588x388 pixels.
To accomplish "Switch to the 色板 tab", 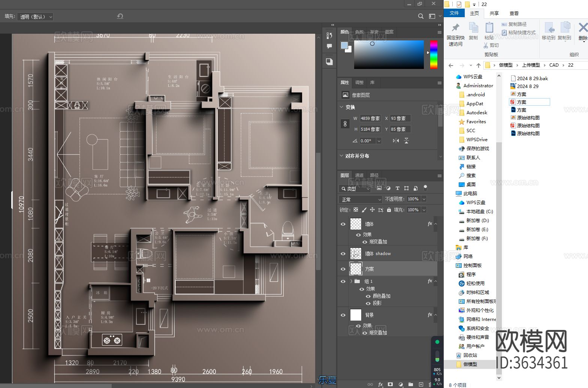I will point(359,32).
